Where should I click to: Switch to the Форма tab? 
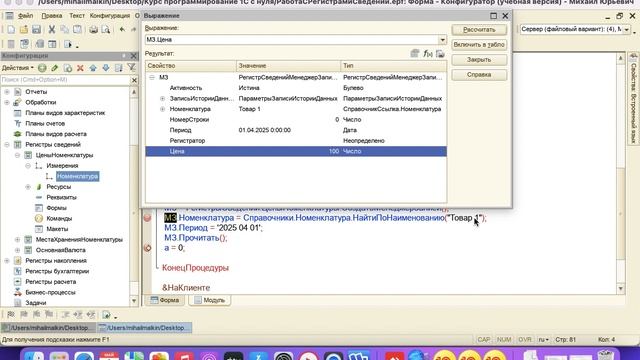(165, 300)
